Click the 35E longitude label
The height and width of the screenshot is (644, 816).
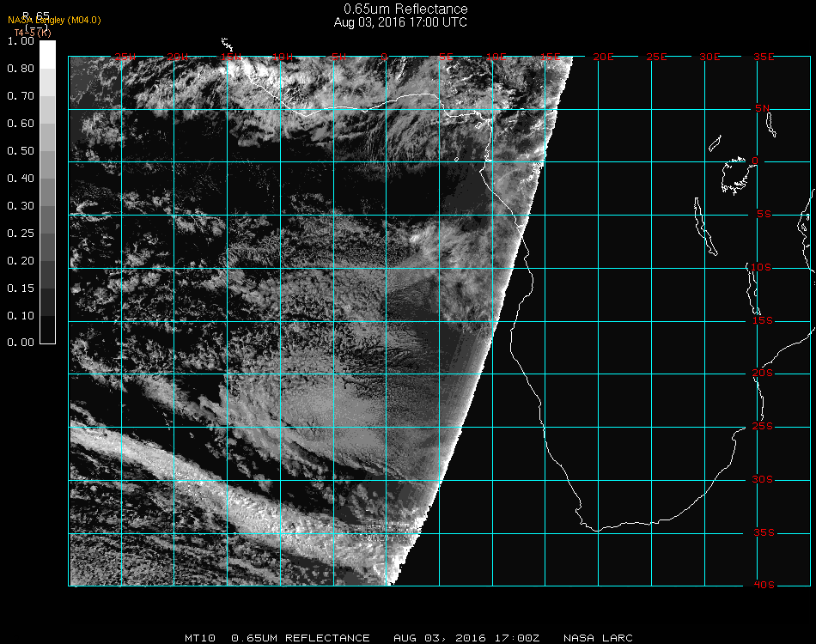coord(764,57)
